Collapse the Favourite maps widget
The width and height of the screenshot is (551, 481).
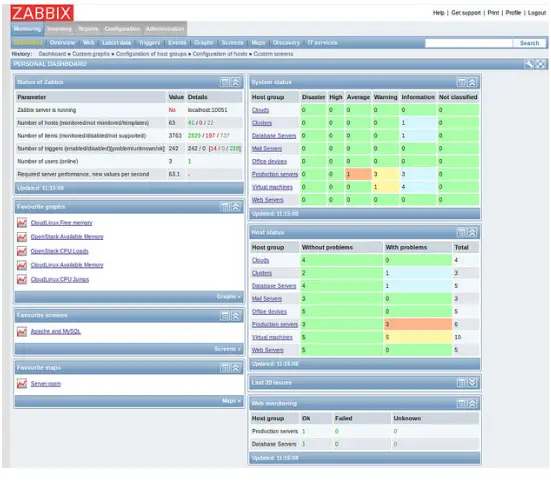click(x=236, y=368)
